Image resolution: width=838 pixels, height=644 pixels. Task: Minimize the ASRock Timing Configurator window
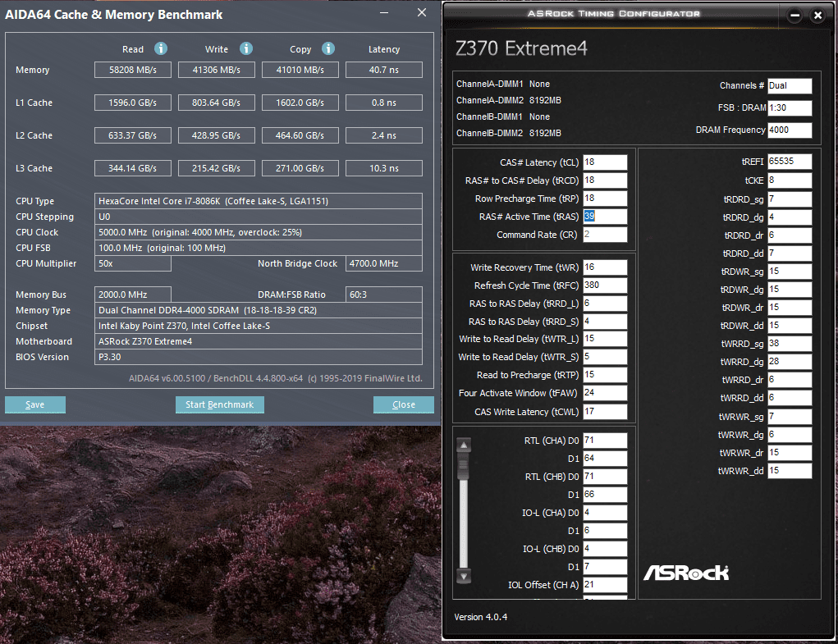click(794, 16)
